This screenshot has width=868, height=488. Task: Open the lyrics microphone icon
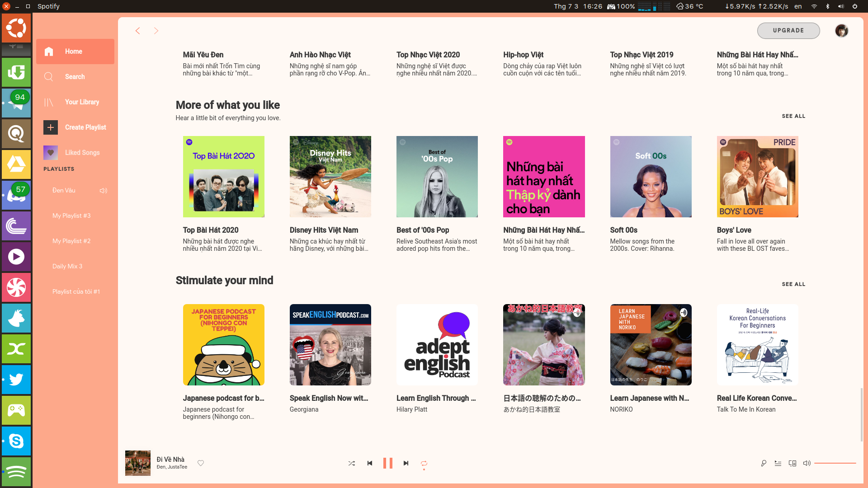764,463
